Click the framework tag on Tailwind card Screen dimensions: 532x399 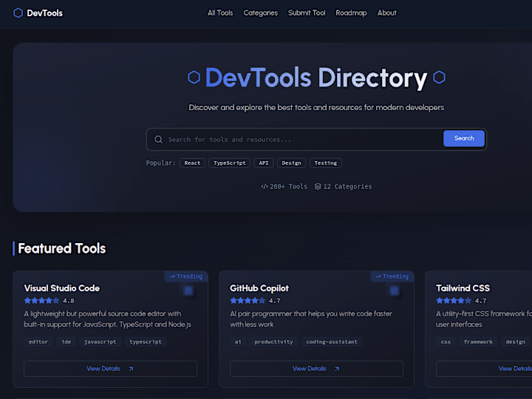[x=478, y=341]
